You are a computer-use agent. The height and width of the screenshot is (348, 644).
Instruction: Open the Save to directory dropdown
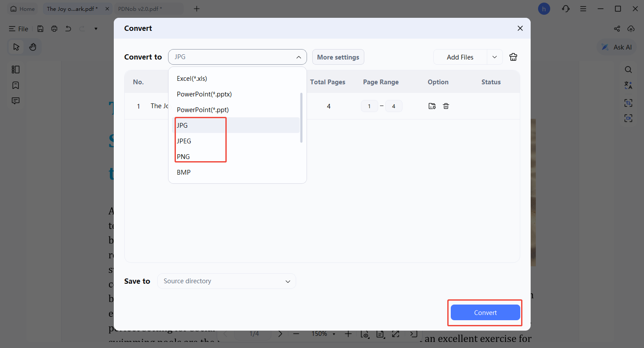click(x=226, y=281)
